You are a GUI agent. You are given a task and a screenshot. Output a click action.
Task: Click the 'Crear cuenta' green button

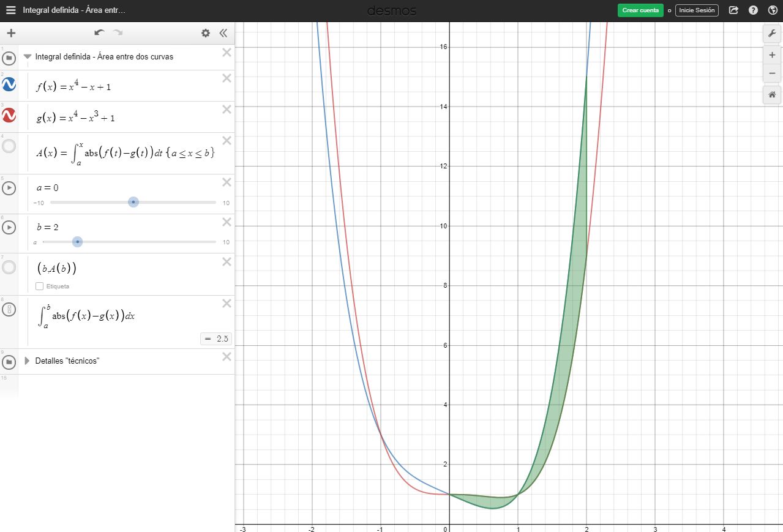640,10
